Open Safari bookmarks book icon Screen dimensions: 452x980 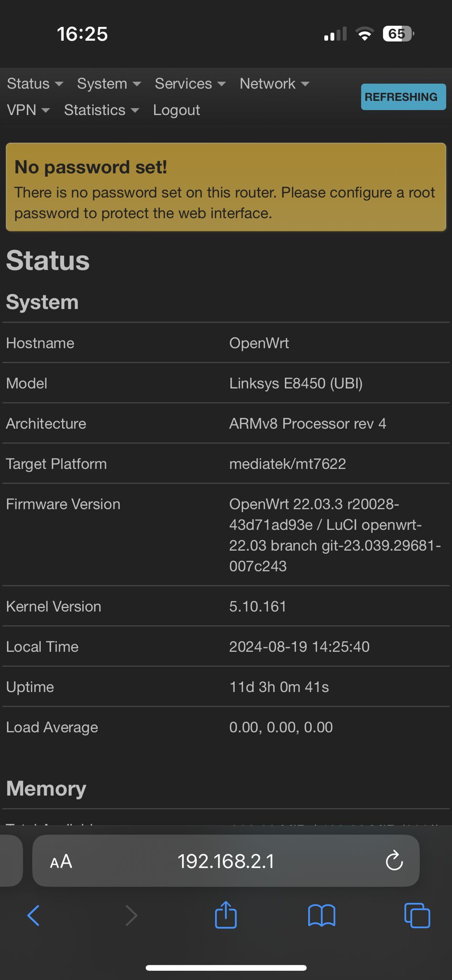pyautogui.click(x=321, y=915)
